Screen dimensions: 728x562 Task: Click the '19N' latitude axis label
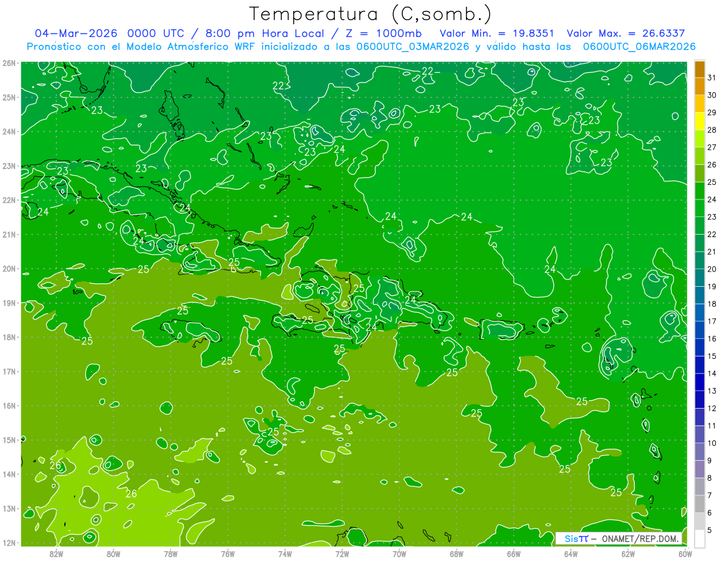(9, 303)
